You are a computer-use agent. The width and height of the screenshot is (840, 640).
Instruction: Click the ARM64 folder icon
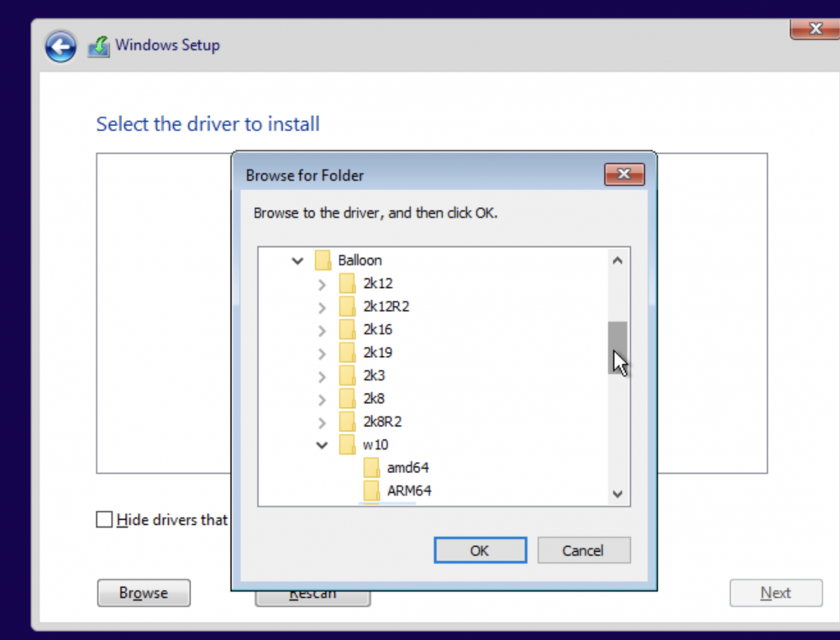point(371,490)
